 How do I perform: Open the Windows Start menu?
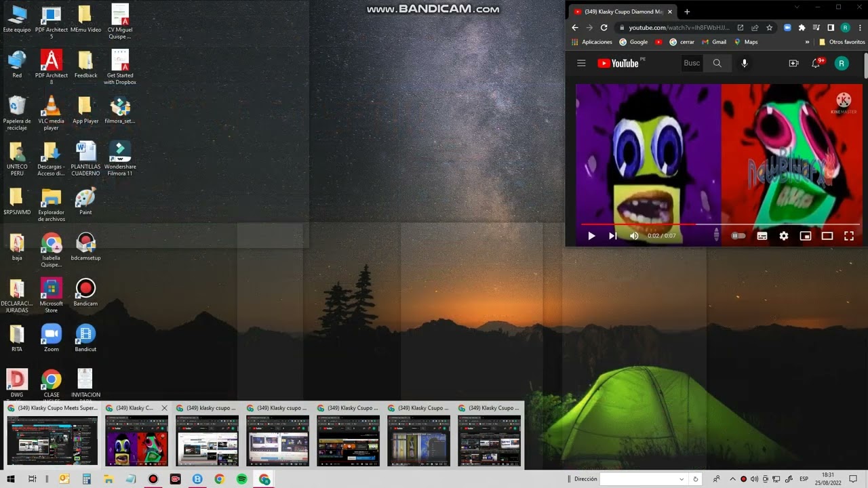pos(10,479)
